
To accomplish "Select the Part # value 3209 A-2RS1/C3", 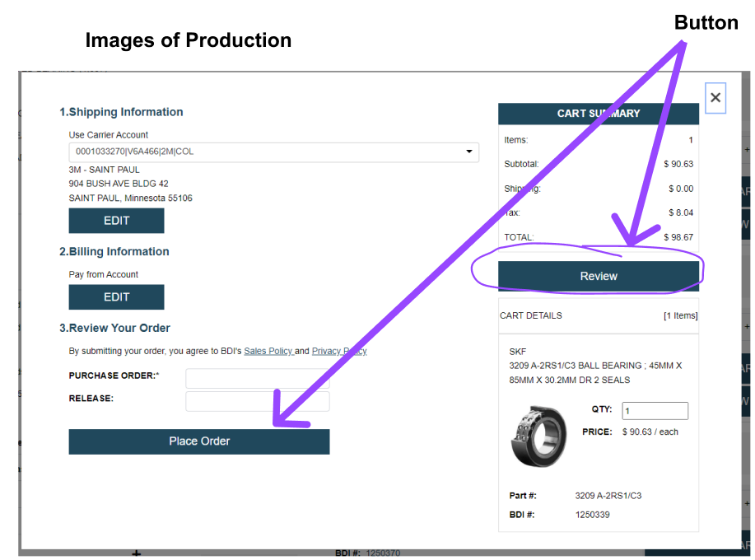I will [608, 496].
